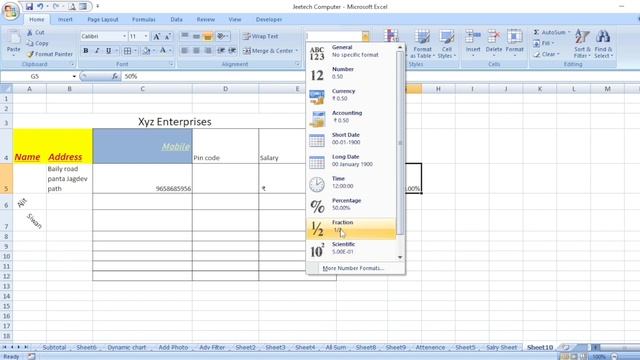Choose Percentage number format
640x360 pixels.
click(351, 204)
